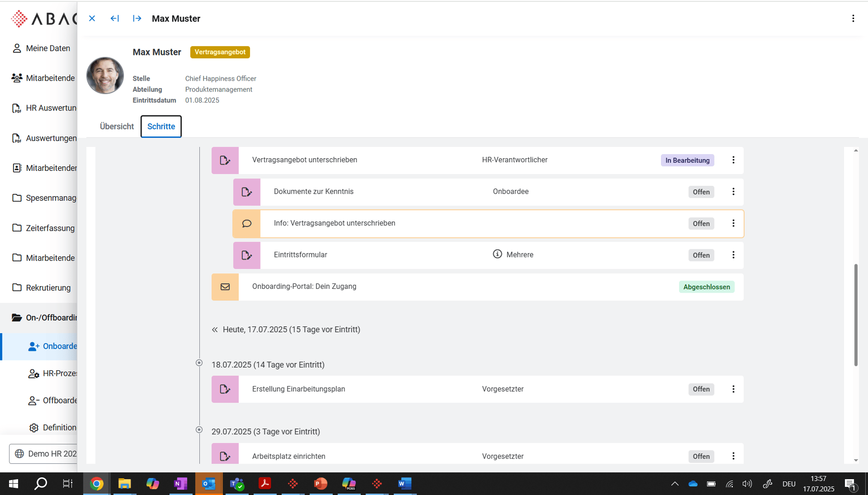This screenshot has width=868, height=495.
Task: Go to previous onboardee with left arrow
Action: coord(115,19)
